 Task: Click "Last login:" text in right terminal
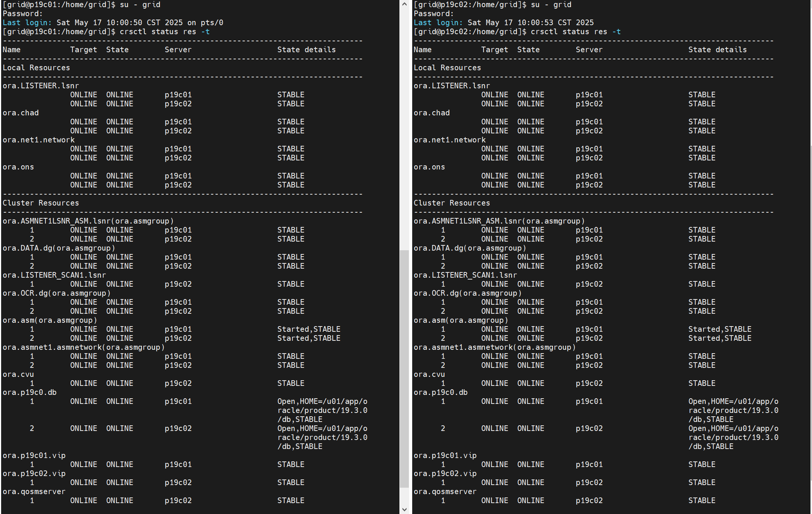[438, 23]
